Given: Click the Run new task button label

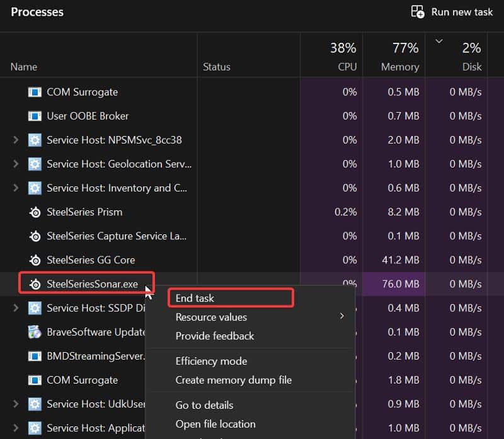Looking at the screenshot, I should pos(462,12).
